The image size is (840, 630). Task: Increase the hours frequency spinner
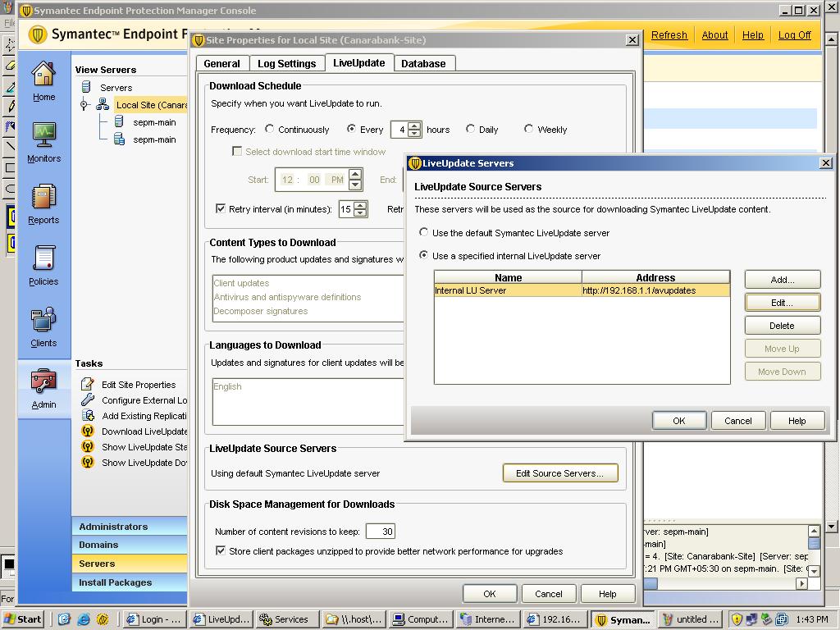(x=414, y=126)
